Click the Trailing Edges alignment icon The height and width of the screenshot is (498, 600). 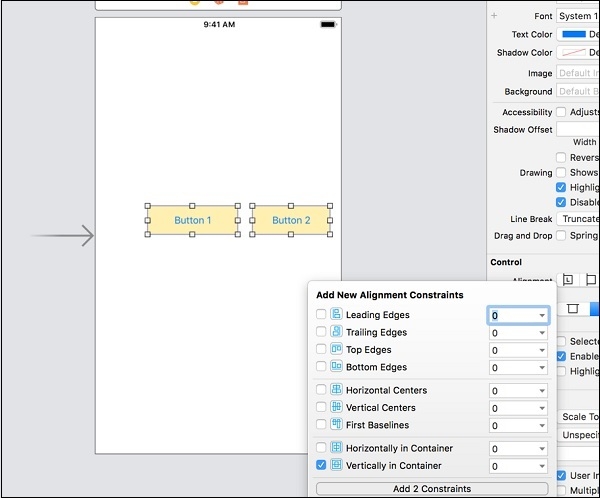pos(336,331)
